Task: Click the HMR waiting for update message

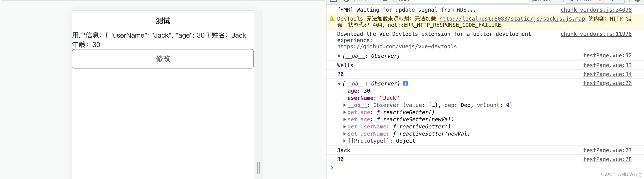Action: pyautogui.click(x=406, y=10)
